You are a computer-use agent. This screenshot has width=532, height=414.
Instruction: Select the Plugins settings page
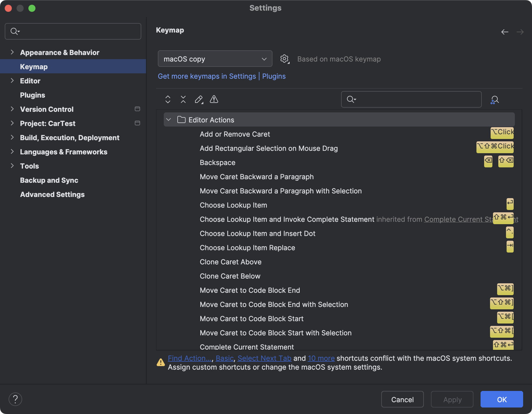click(x=33, y=95)
